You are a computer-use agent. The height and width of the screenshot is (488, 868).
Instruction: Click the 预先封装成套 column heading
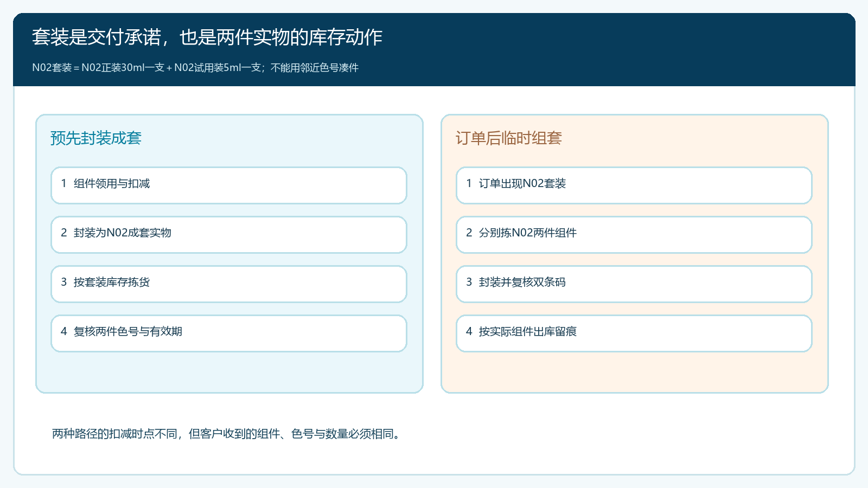[x=96, y=138]
